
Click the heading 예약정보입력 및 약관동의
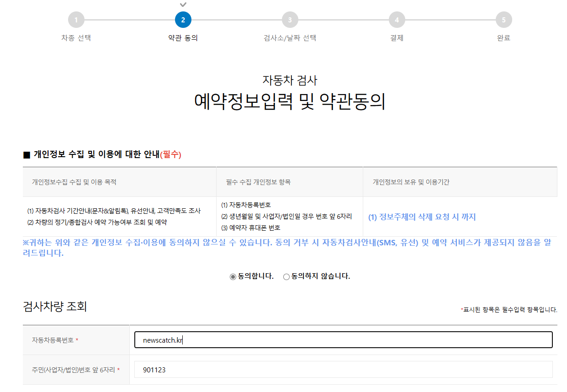tap(290, 101)
